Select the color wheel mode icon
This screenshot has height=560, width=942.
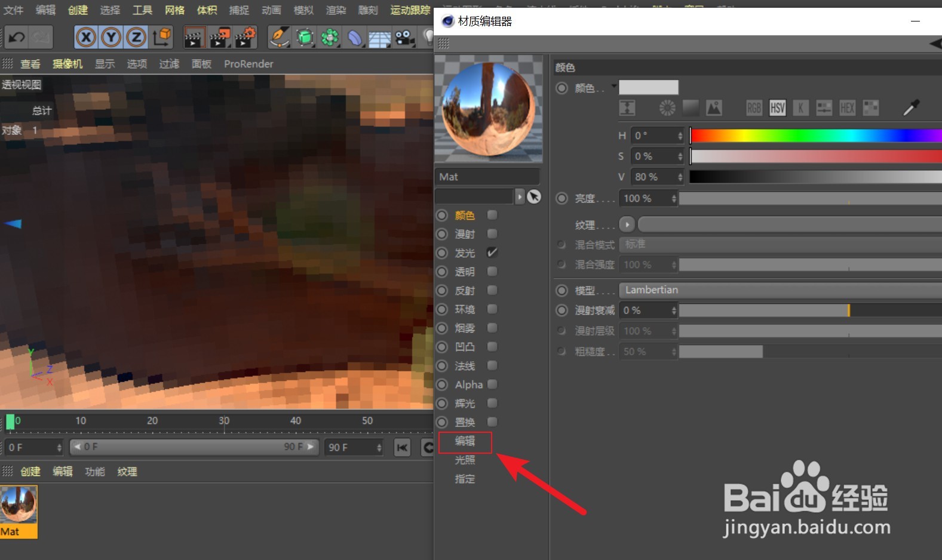tap(667, 108)
